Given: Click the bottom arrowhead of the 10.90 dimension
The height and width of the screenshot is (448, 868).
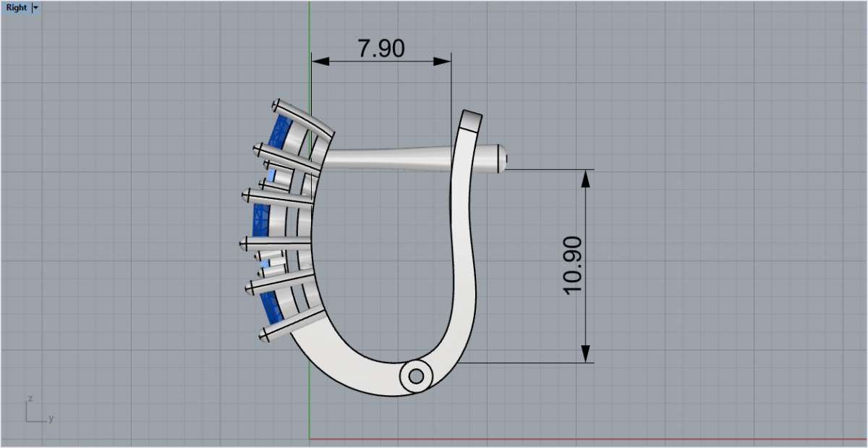Looking at the screenshot, I should (586, 355).
